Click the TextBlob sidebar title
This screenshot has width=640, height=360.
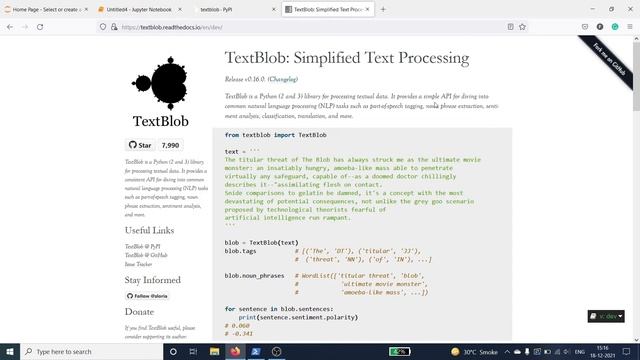[x=160, y=121]
